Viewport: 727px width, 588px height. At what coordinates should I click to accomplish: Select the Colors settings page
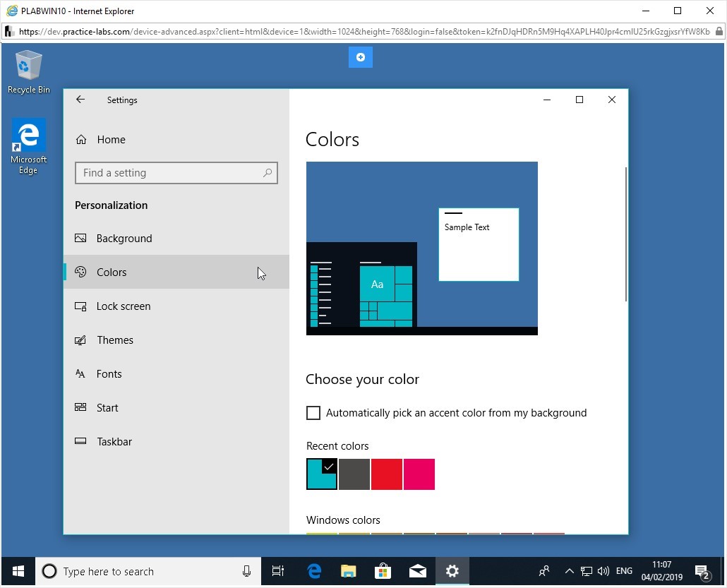(176, 272)
